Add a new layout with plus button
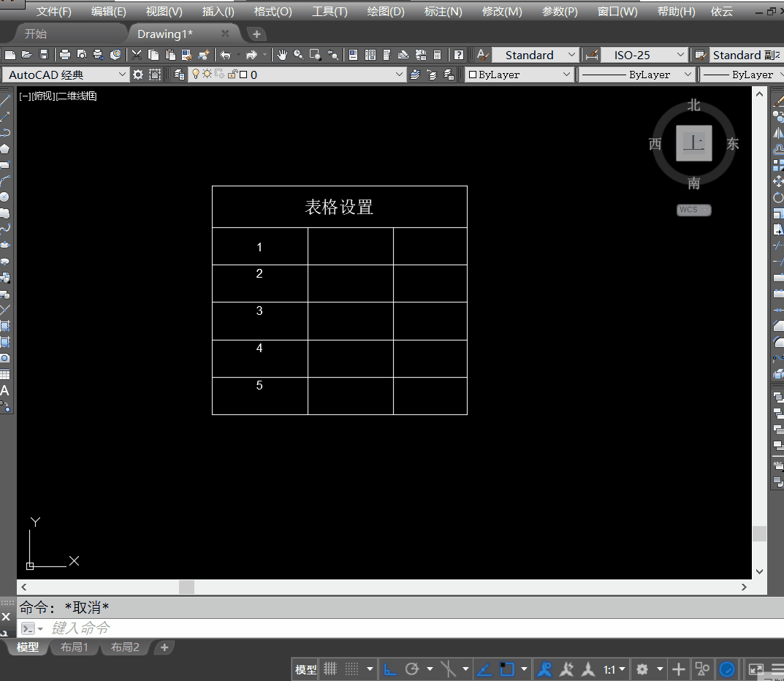Viewport: 784px width, 681px height. click(164, 647)
